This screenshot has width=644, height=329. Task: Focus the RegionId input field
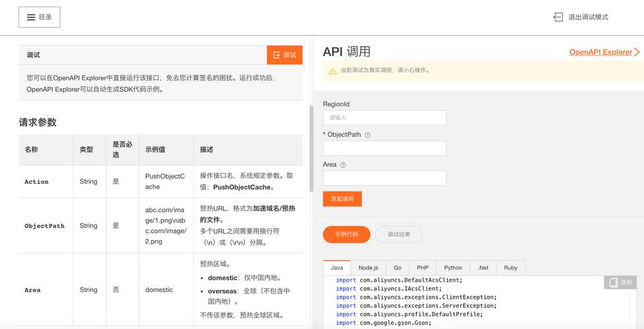pos(384,118)
